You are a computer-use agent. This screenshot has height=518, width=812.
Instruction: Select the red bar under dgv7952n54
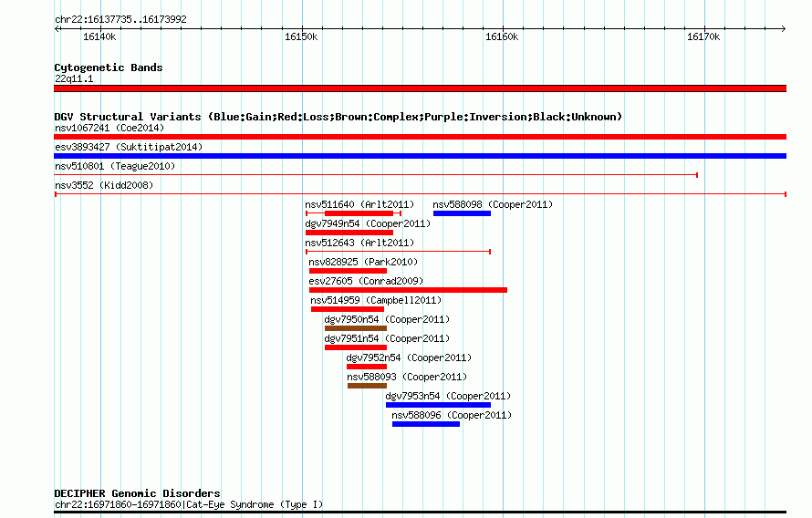pos(367,367)
